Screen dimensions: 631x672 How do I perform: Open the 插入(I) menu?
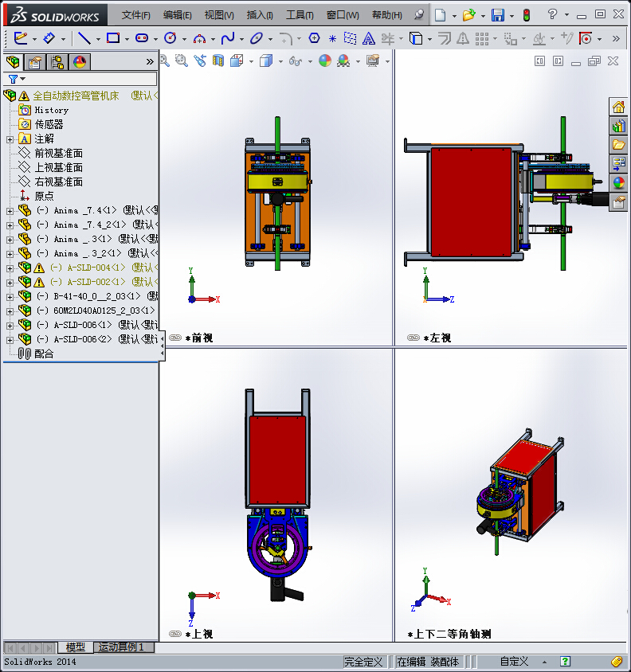(260, 15)
